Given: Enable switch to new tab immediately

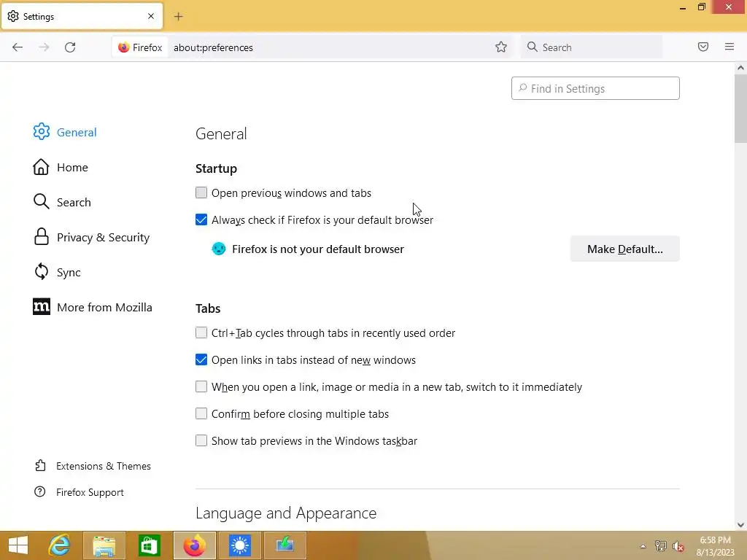Looking at the screenshot, I should point(201,386).
